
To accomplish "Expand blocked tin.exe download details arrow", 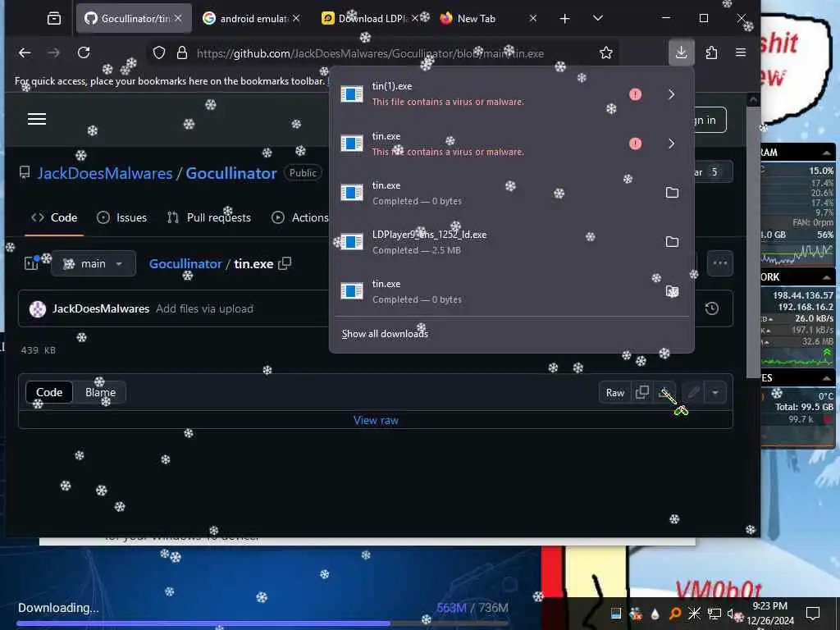I will pos(671,144).
